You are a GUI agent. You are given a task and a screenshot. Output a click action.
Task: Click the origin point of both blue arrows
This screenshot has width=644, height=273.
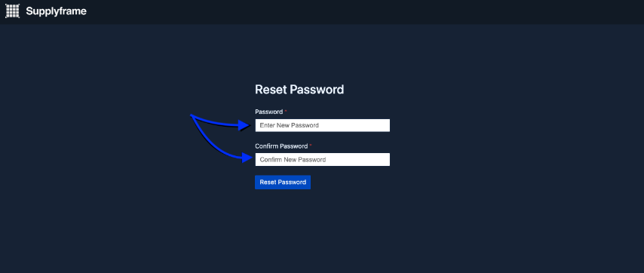(192, 116)
